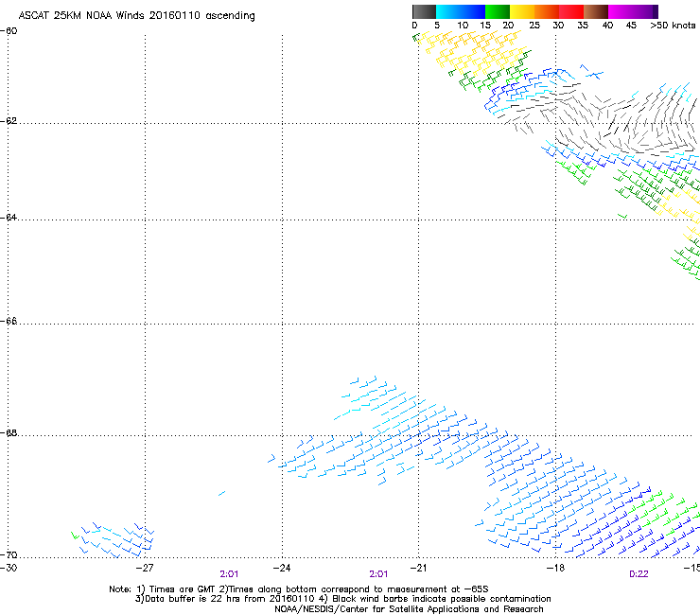Click the 2:01 time label left of -21
The image size is (700, 615).
[x=378, y=574]
